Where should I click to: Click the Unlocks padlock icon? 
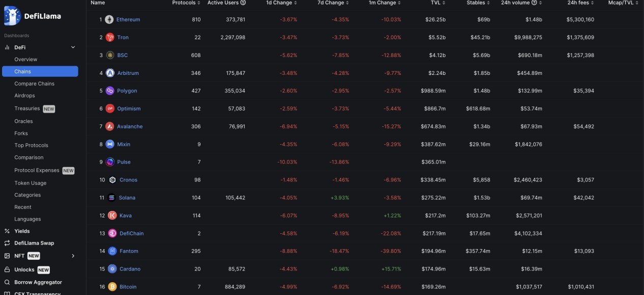click(7, 270)
